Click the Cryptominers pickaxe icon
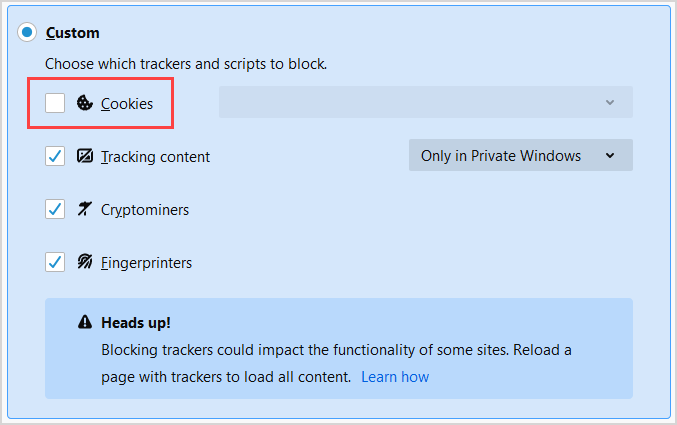This screenshot has height=425, width=677. click(85, 209)
